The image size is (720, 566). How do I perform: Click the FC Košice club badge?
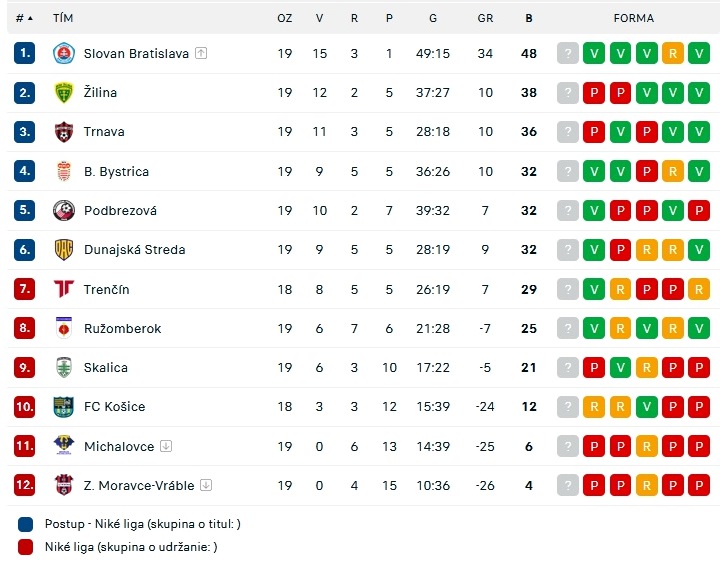(64, 407)
